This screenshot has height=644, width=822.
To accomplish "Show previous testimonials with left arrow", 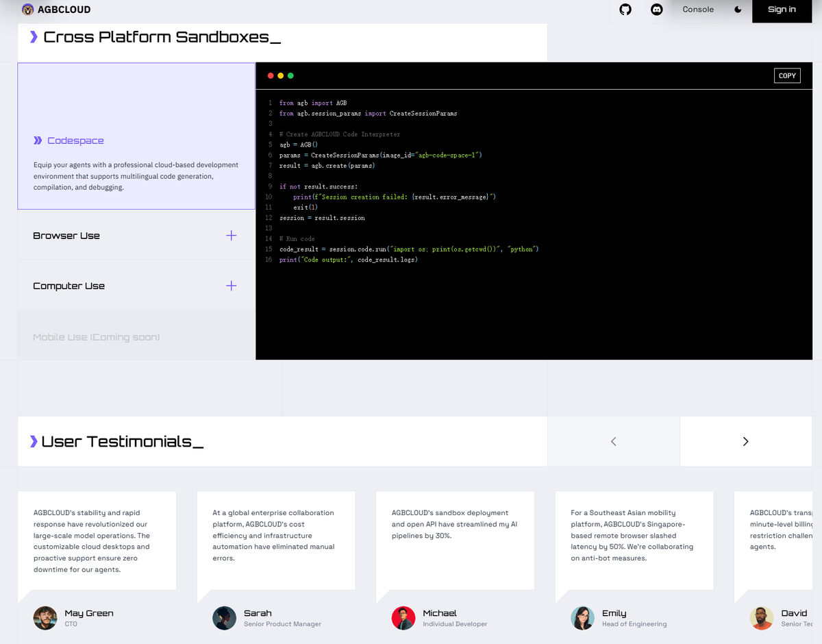I will pos(613,441).
